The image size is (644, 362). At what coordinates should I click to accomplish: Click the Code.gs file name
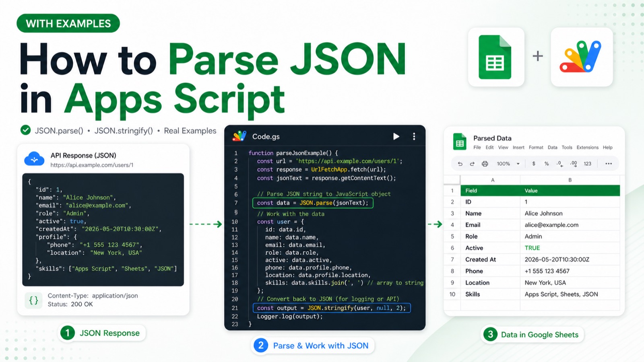[x=266, y=136]
